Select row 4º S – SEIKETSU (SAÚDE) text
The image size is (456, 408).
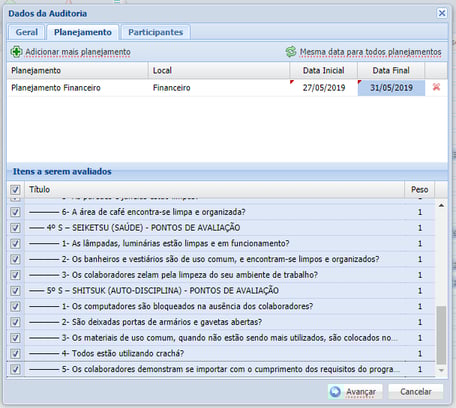click(x=143, y=228)
